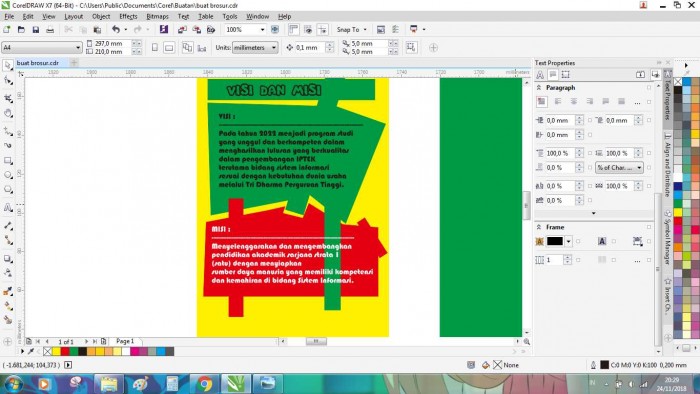Select the Interactive Fill tool
Image resolution: width=700 pixels, height=394 pixels.
(8, 306)
